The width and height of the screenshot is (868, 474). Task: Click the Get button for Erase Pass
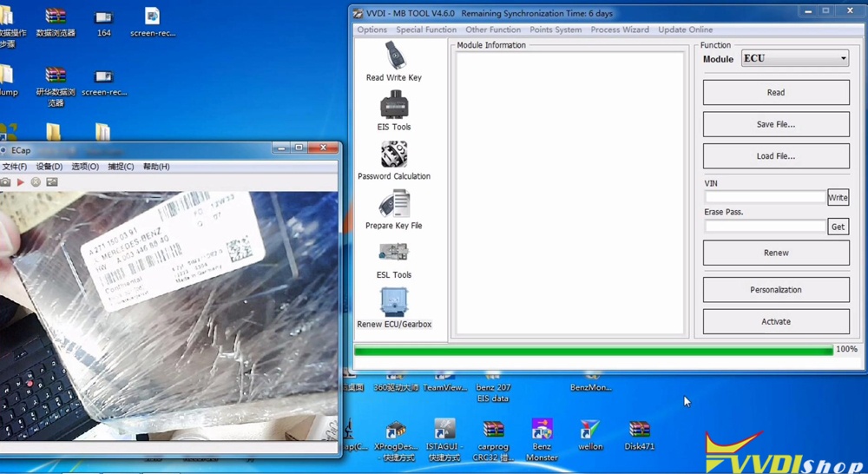(x=838, y=227)
